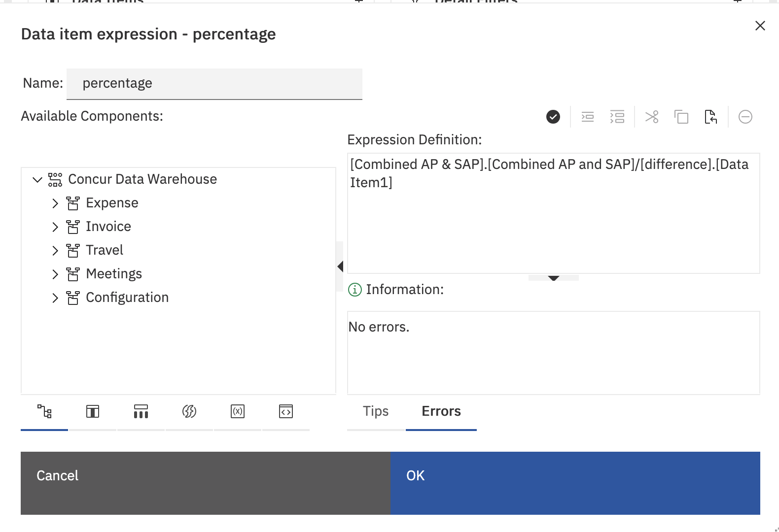Click the Name input field
The width and height of the screenshot is (779, 532).
[214, 84]
